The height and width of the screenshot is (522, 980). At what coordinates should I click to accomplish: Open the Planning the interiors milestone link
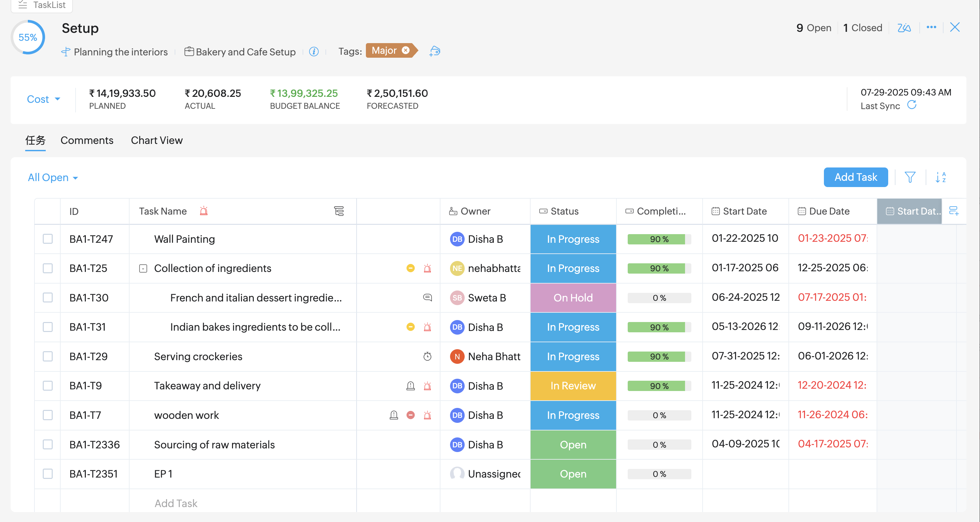coord(120,52)
